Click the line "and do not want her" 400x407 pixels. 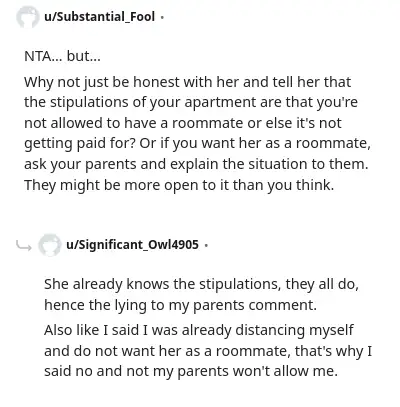208,351
